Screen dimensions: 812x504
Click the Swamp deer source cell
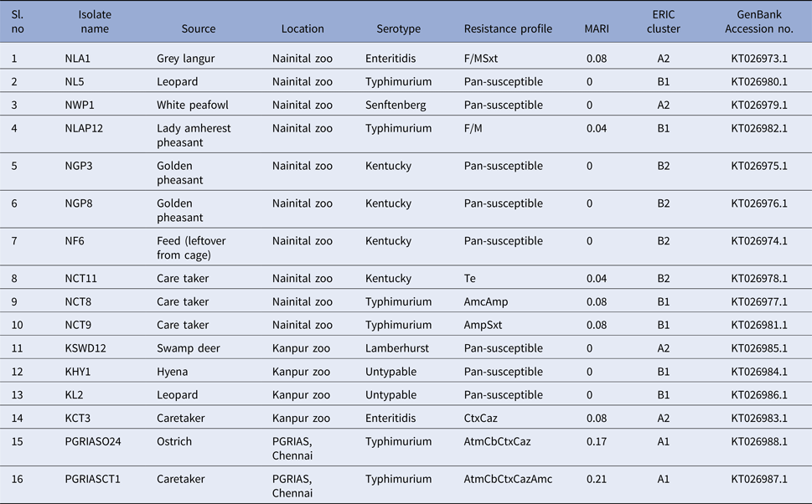[189, 348]
